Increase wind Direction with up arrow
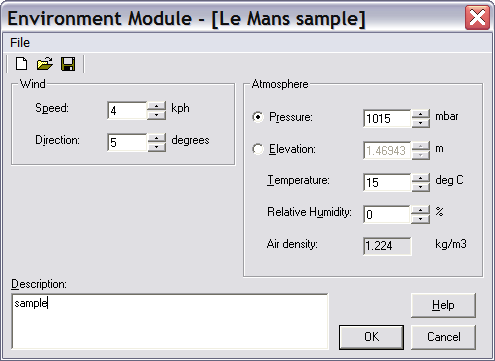 156,138
